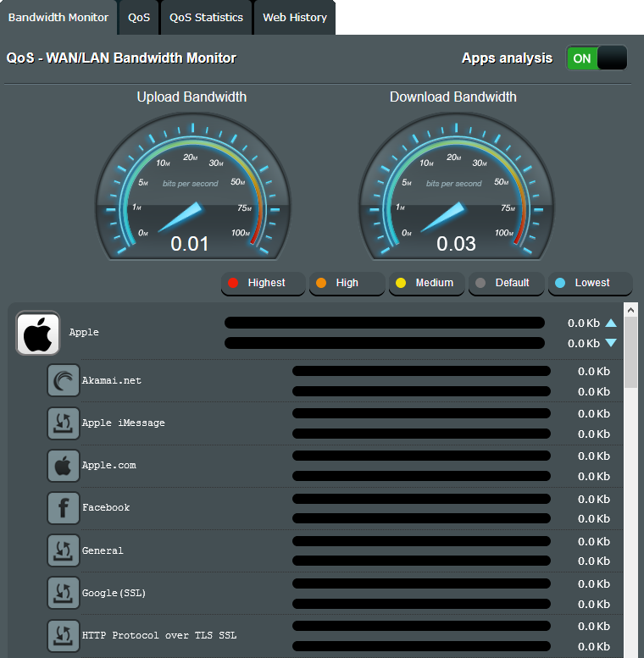Click the HTTP Protocol over TLS SSL label
Image resolution: width=644 pixels, height=658 pixels.
(159, 635)
